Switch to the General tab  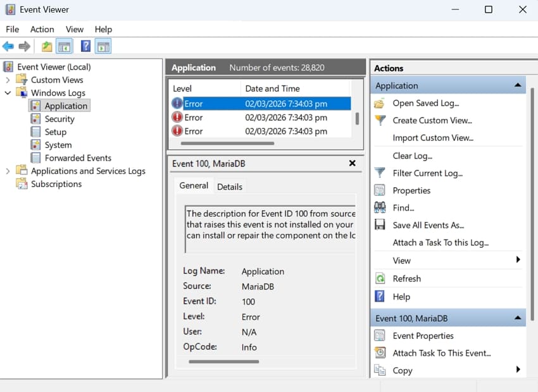click(x=194, y=186)
